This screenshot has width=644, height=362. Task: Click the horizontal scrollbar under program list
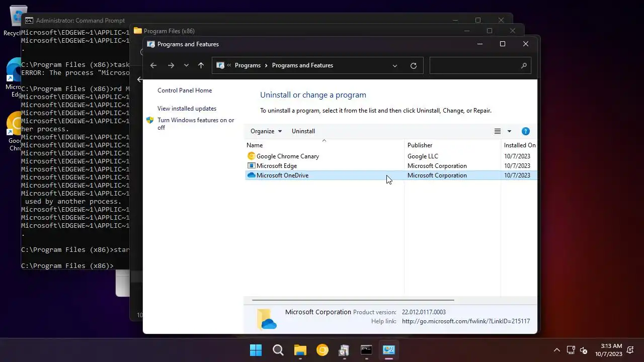pyautogui.click(x=353, y=300)
